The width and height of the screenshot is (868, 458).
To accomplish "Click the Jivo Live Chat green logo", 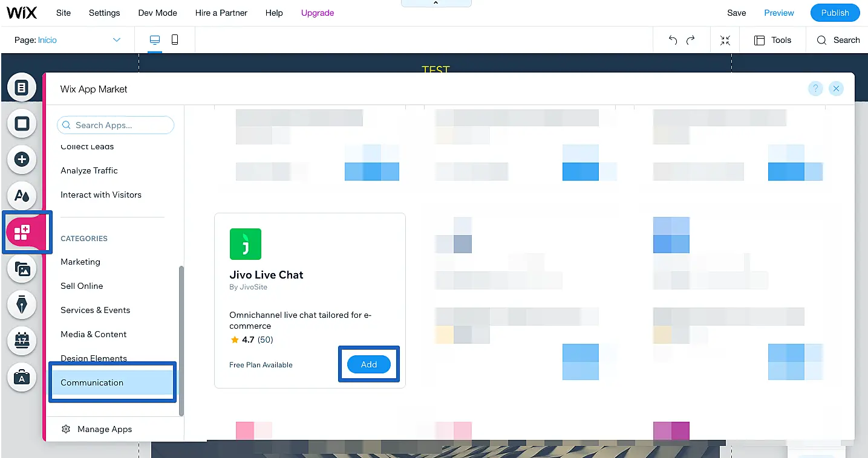I will 246,244.
